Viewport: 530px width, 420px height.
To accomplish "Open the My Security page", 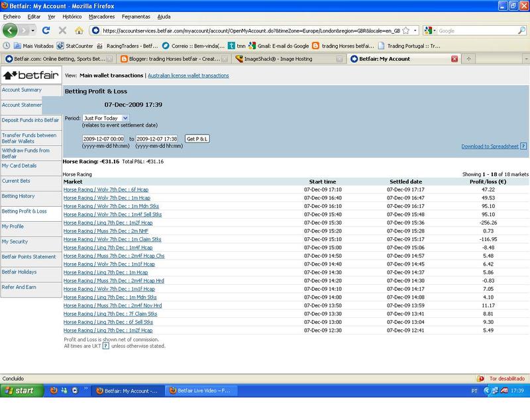I will click(x=15, y=242).
